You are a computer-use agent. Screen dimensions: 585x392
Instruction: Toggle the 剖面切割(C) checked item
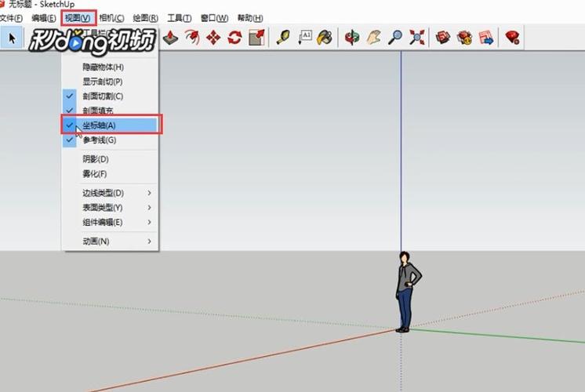pyautogui.click(x=111, y=96)
